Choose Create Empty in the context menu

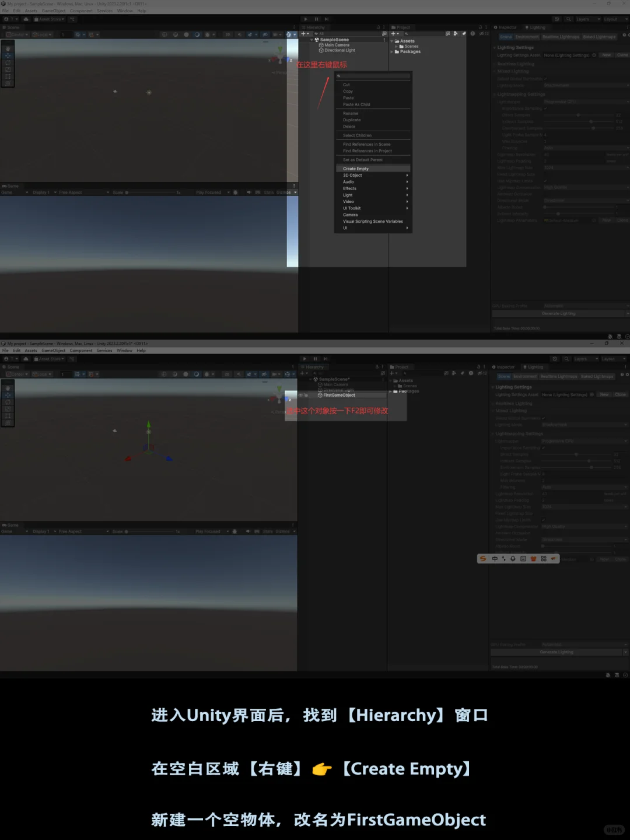pyautogui.click(x=373, y=169)
